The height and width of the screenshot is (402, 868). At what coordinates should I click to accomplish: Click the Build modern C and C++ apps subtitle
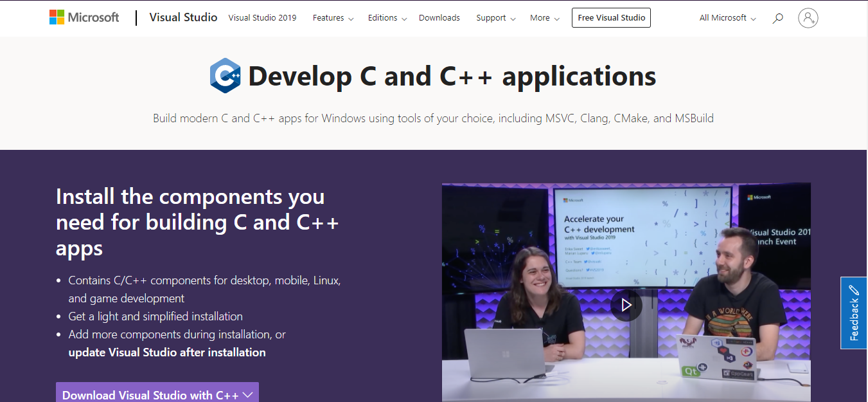point(433,118)
